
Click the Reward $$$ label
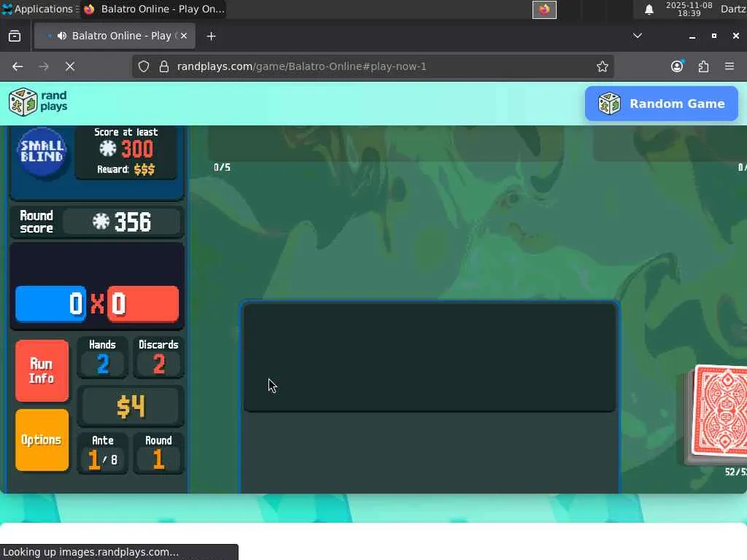point(125,169)
